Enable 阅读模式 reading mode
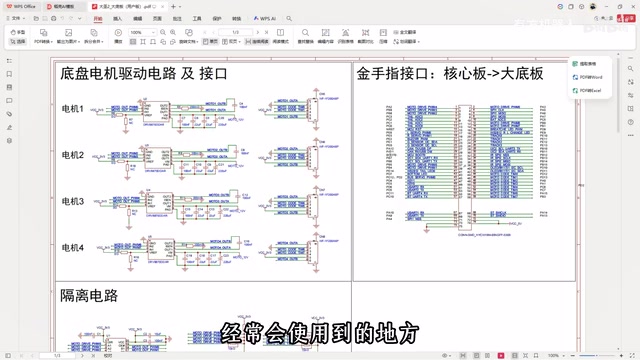 pyautogui.click(x=280, y=36)
